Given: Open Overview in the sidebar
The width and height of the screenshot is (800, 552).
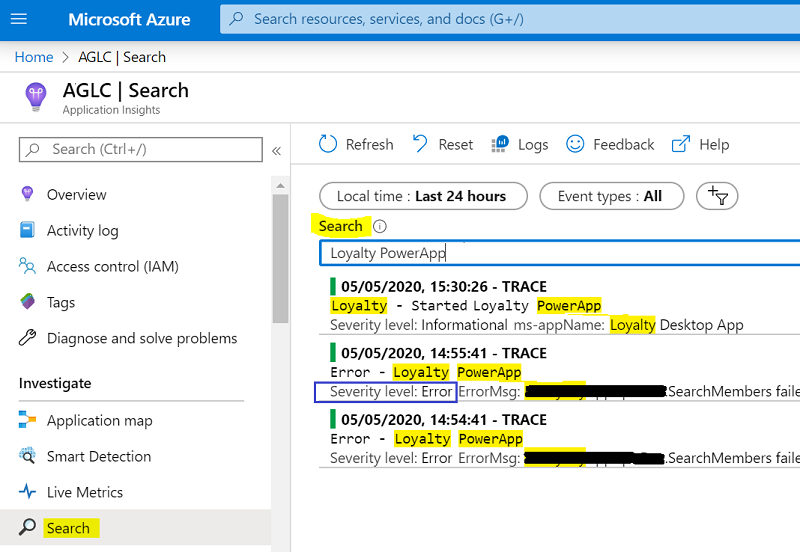Looking at the screenshot, I should 77,195.
